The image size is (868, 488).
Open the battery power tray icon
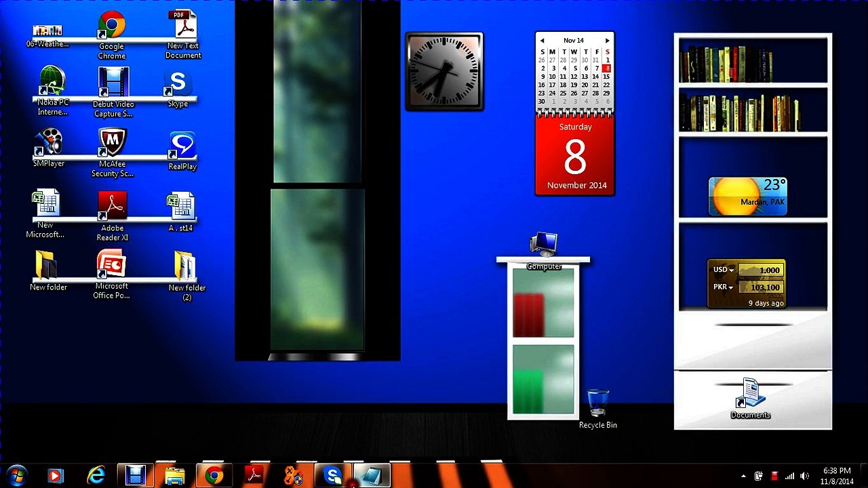[x=759, y=476]
